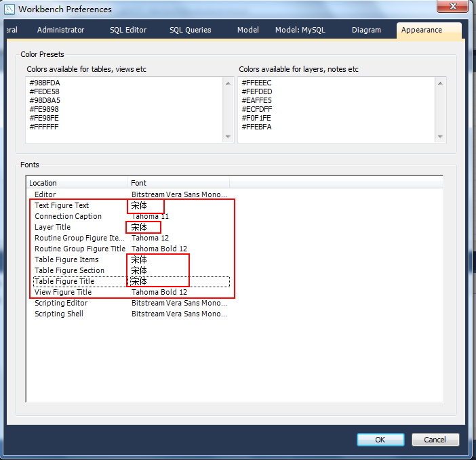The height and width of the screenshot is (460, 476).
Task: Select the Editor font row
Action: pos(131,194)
